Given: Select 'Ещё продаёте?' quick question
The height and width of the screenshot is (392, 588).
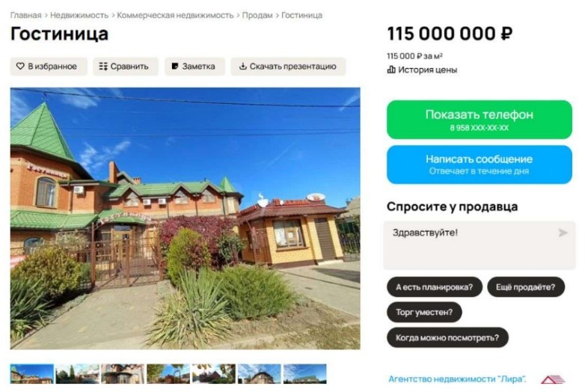Looking at the screenshot, I should click(526, 287).
